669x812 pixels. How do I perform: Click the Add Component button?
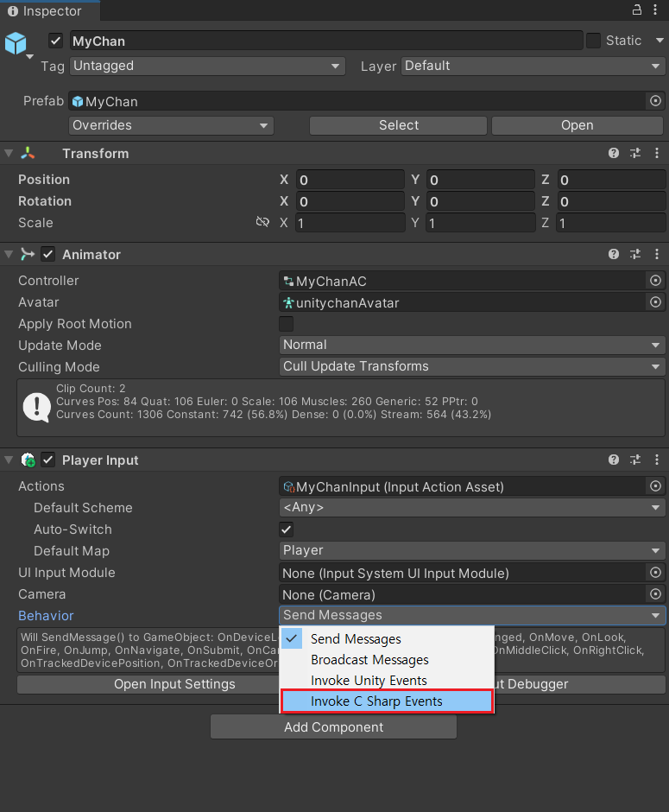point(334,727)
